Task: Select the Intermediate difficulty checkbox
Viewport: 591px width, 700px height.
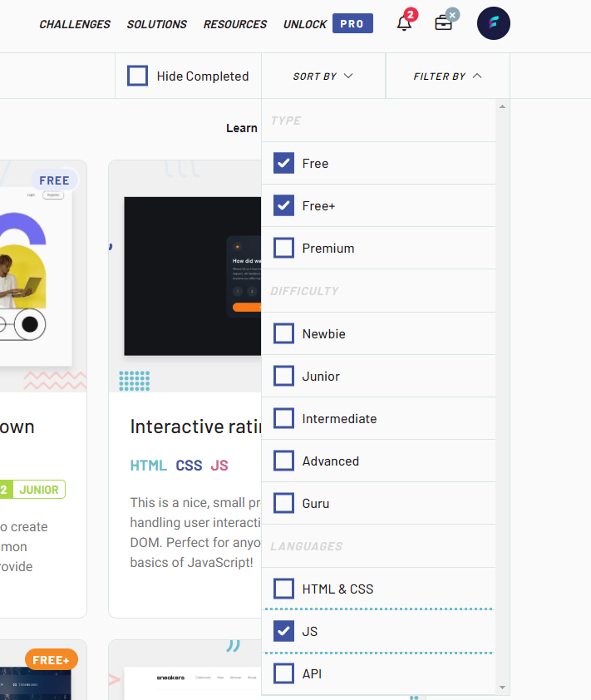Action: (x=284, y=418)
